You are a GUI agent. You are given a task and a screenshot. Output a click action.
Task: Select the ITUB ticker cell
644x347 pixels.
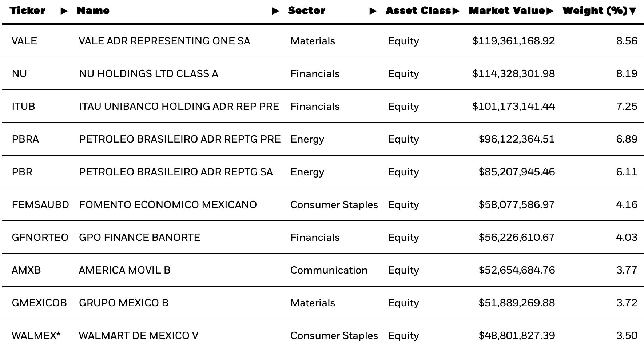click(x=23, y=106)
